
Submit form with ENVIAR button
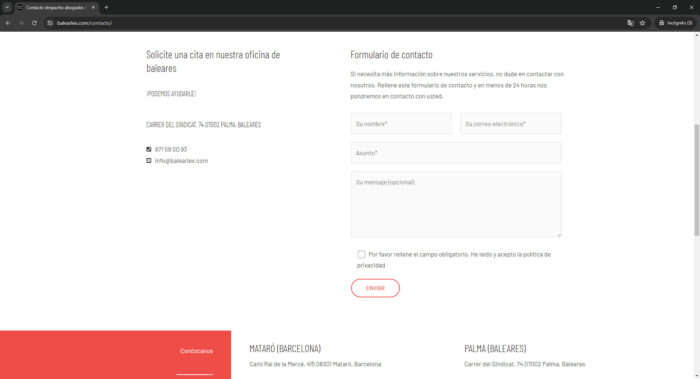click(375, 288)
